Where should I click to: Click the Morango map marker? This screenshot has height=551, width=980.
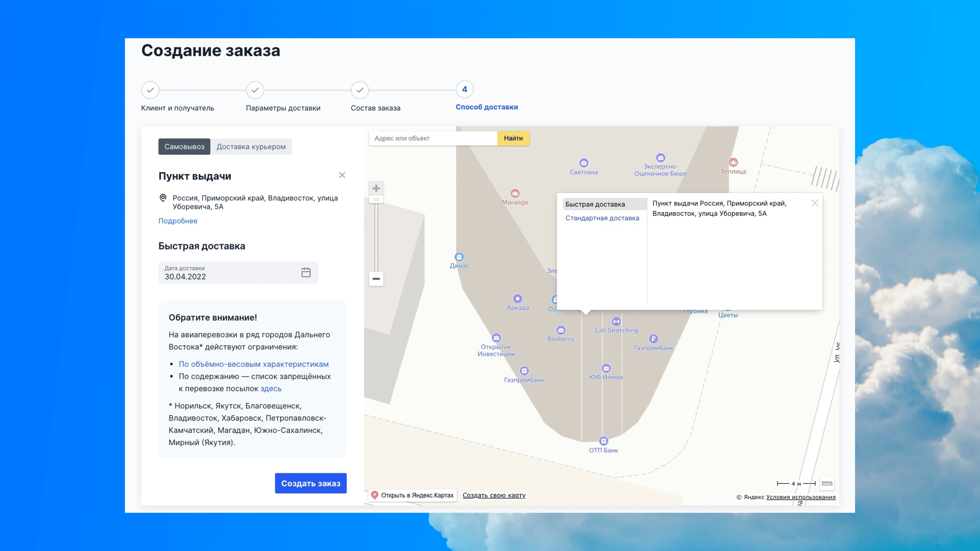pos(515,193)
